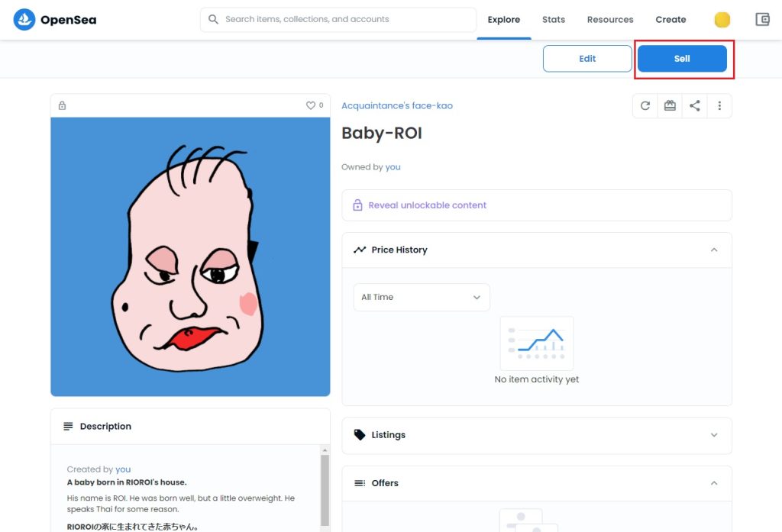Open the share icon

click(695, 105)
